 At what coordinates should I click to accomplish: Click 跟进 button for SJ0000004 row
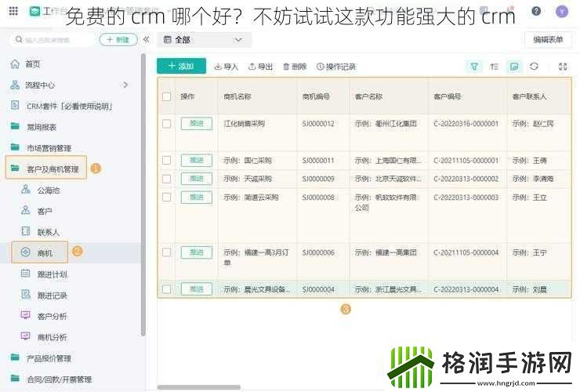click(197, 289)
